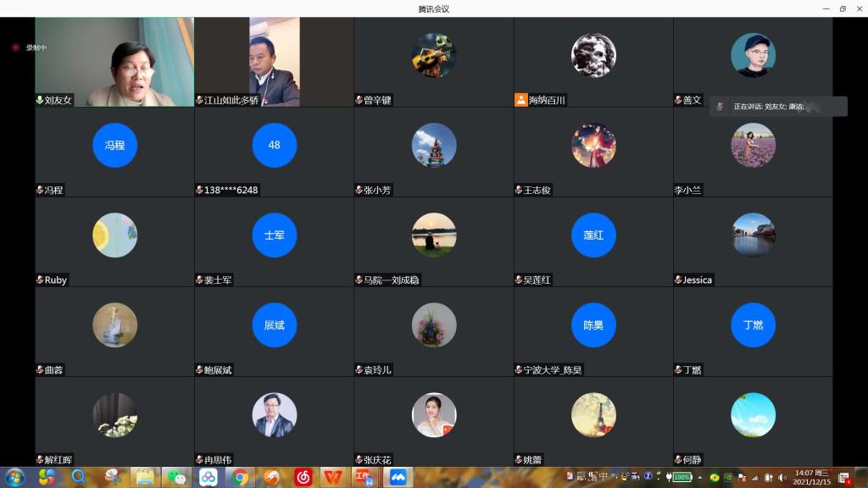This screenshot has height=488, width=868.
Task: Switch to Tencent Meeting taskbar icon
Action: (x=398, y=477)
